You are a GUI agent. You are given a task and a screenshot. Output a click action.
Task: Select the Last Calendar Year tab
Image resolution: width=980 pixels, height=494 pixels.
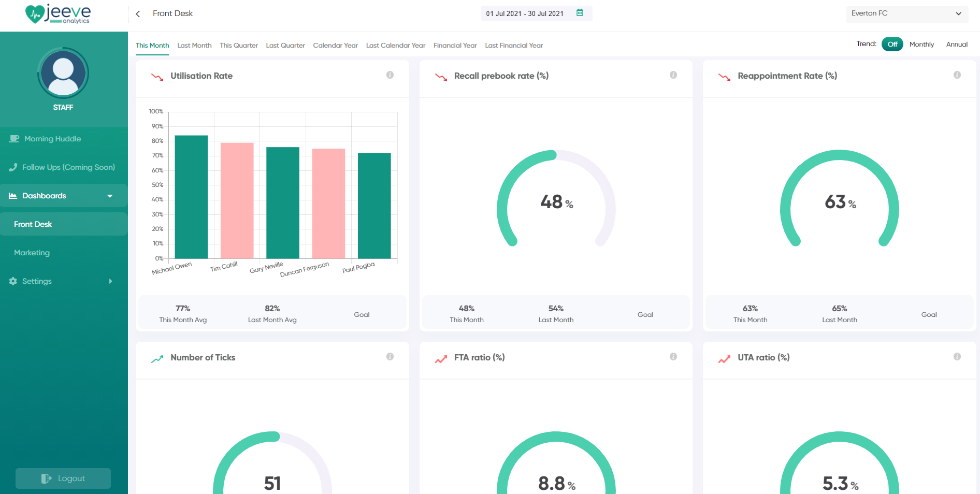396,46
